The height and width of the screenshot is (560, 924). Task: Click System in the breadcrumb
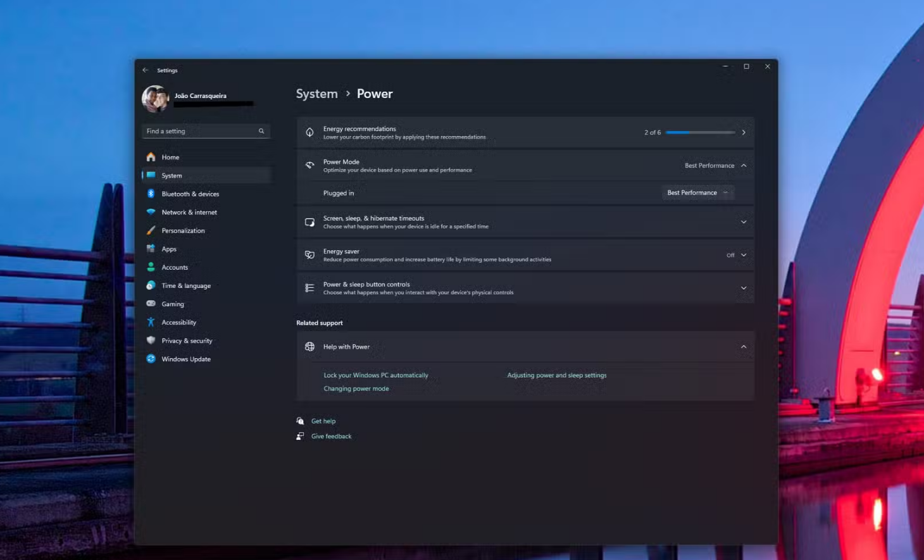[x=317, y=94]
